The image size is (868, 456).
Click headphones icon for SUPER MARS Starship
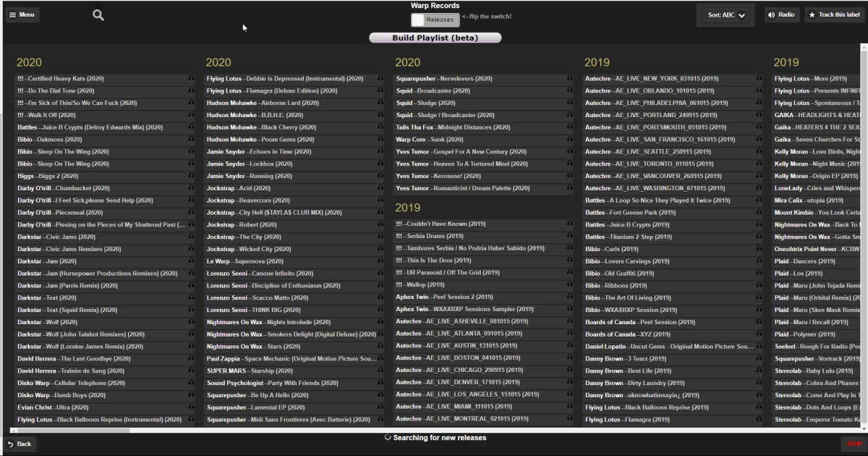(x=380, y=371)
